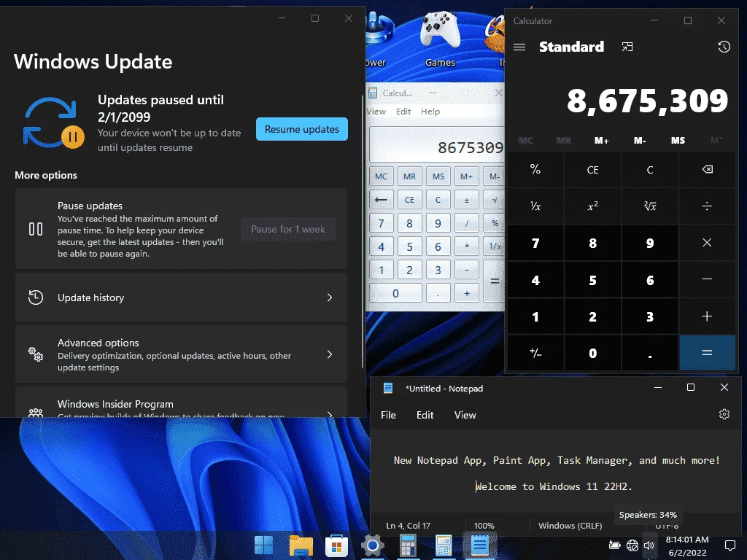This screenshot has height=560, width=747.
Task: Click the decimal point key in dark Calculator
Action: tap(650, 353)
